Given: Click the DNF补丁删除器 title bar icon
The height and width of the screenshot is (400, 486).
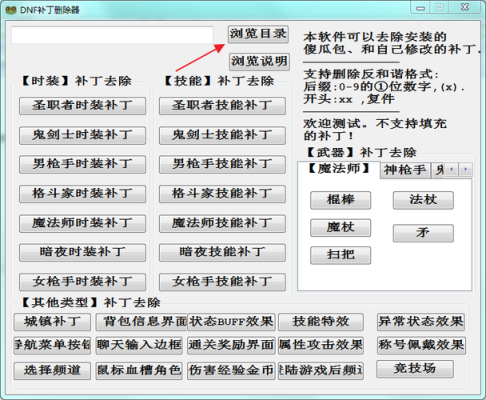Looking at the screenshot, I should pyautogui.click(x=10, y=9).
